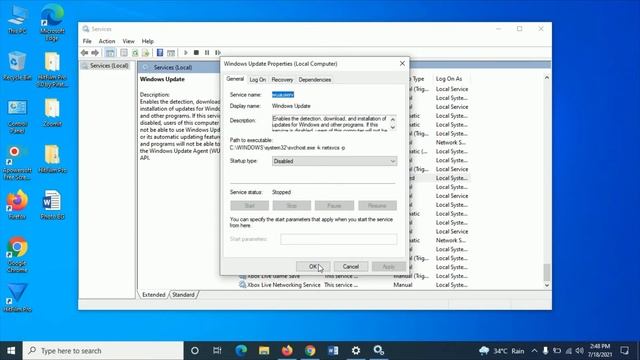Open the Word document on desktop
This screenshot has width=640, height=360.
coord(52,205)
